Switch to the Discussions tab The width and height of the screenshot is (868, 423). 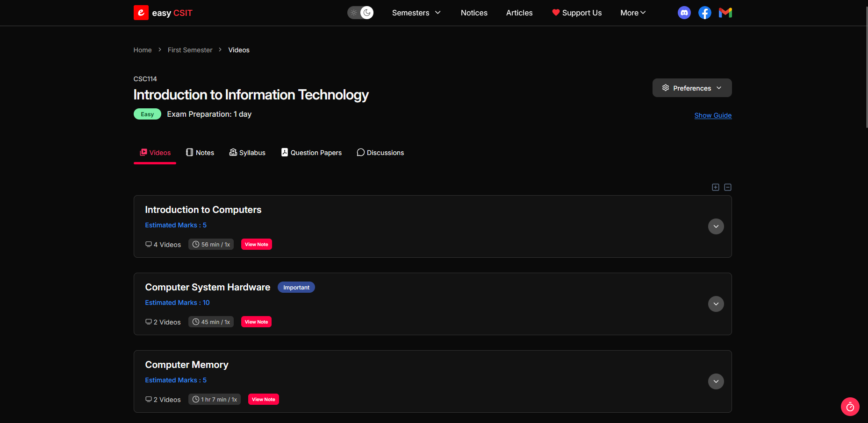coord(380,153)
